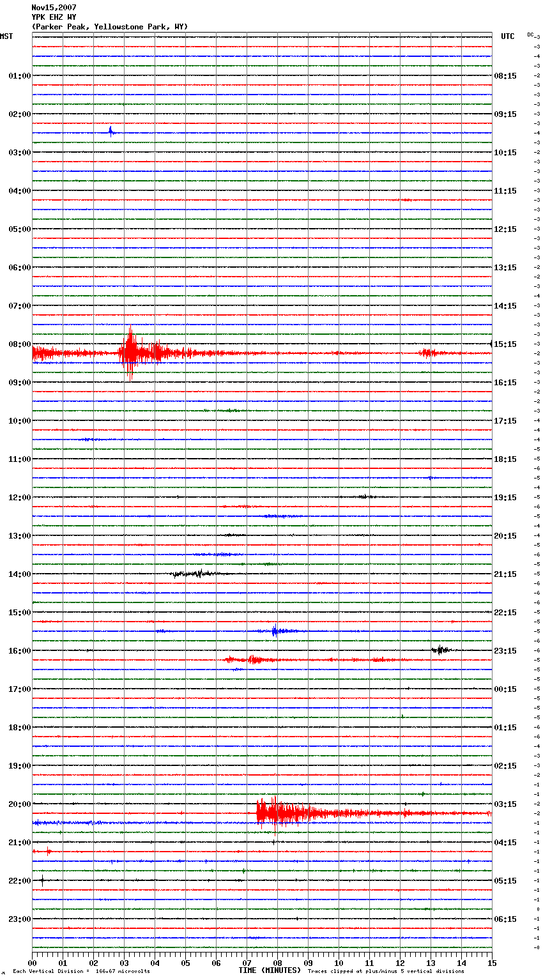
Task: Click minute tick label 15 on bottom axis
Action: point(492,963)
